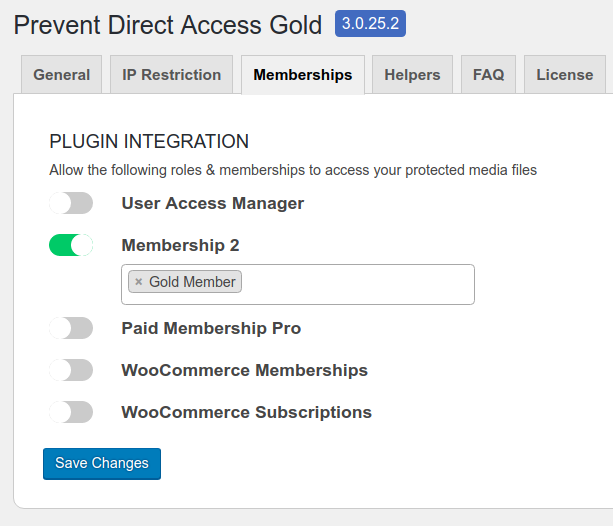This screenshot has width=613, height=526.
Task: Turn on Paid Membership Pro switch
Action: [71, 328]
